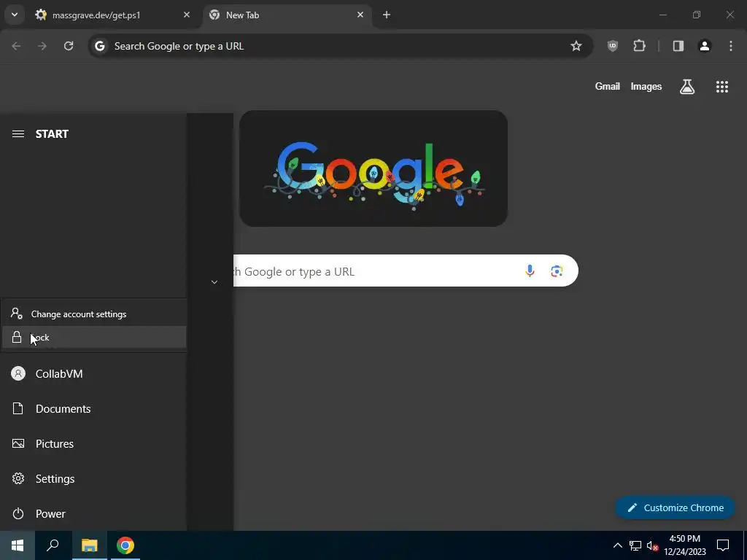Open the Images link
Image resolution: width=747 pixels, height=560 pixels.
point(646,87)
